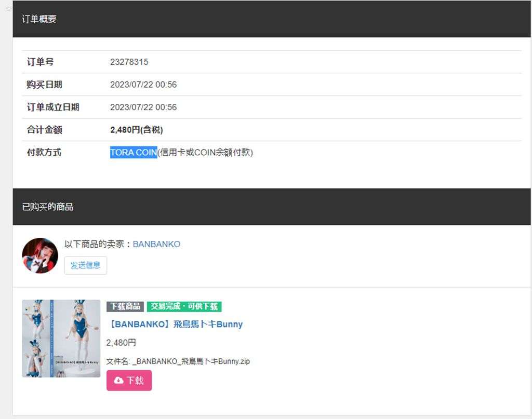Click the 订单成立日期 row label
The image size is (532, 419).
point(53,107)
